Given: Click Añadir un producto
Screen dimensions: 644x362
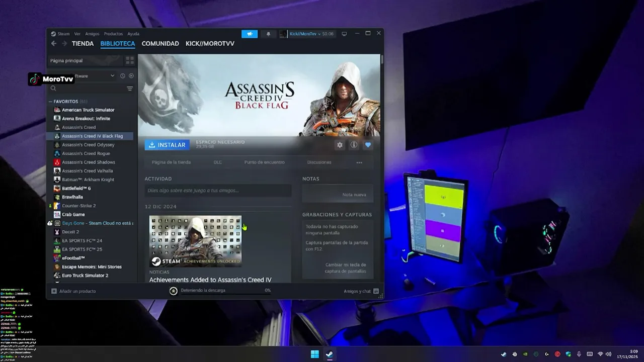Looking at the screenshot, I should (73, 291).
